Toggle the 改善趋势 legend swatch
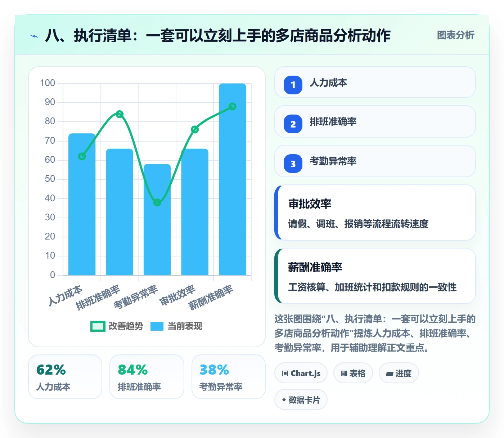The image size is (504, 438). 98,326
